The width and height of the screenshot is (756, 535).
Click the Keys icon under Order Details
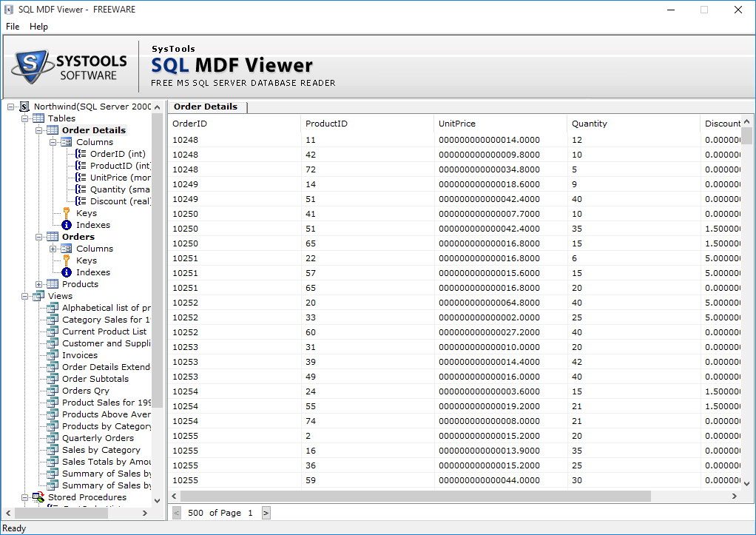point(67,213)
